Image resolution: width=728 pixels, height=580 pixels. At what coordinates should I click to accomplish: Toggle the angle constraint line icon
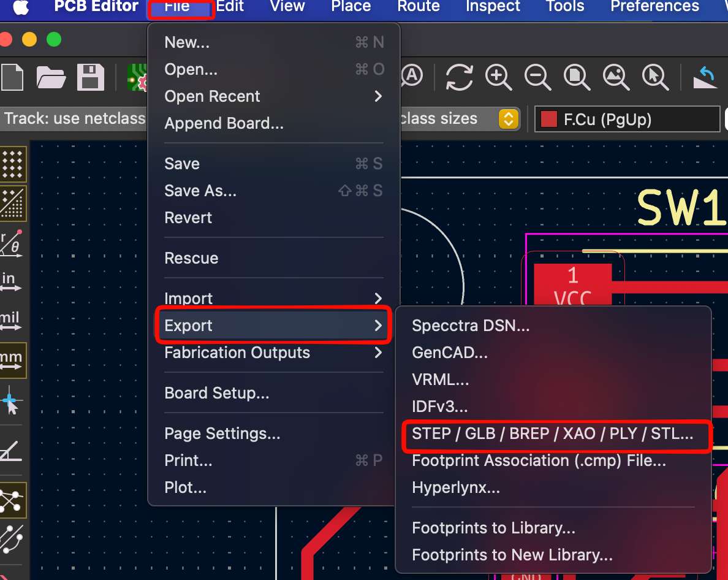point(11,451)
